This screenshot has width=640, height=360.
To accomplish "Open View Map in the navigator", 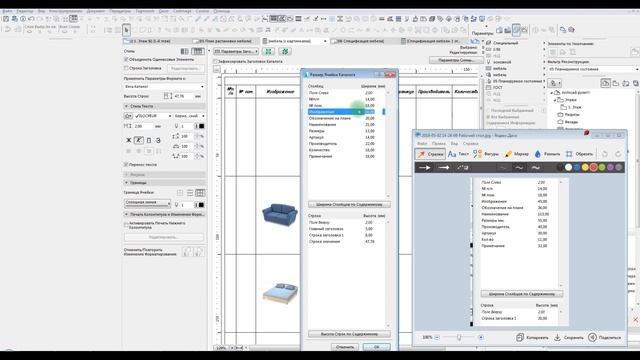I will (x=616, y=83).
